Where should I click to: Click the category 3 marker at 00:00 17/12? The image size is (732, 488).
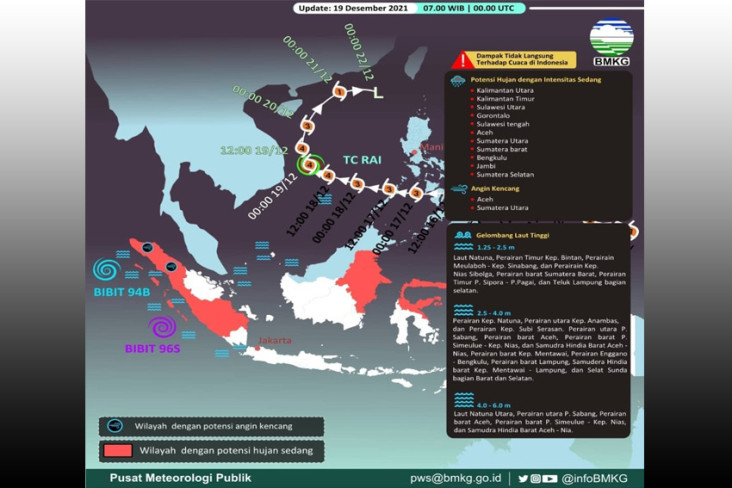tap(416, 193)
